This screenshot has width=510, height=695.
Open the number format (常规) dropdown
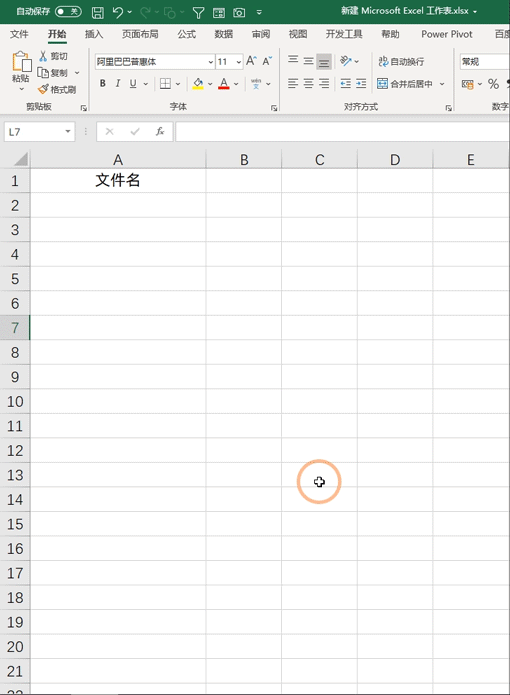tap(485, 62)
